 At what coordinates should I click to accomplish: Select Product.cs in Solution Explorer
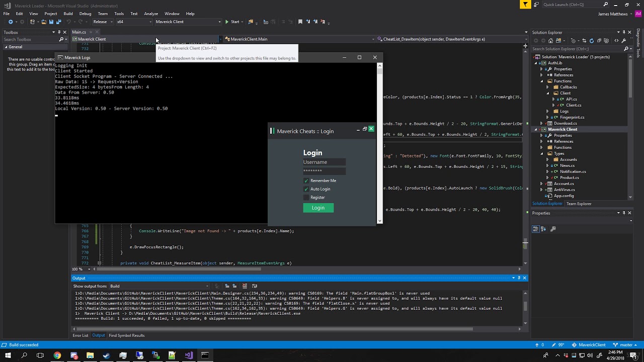pos(569,177)
